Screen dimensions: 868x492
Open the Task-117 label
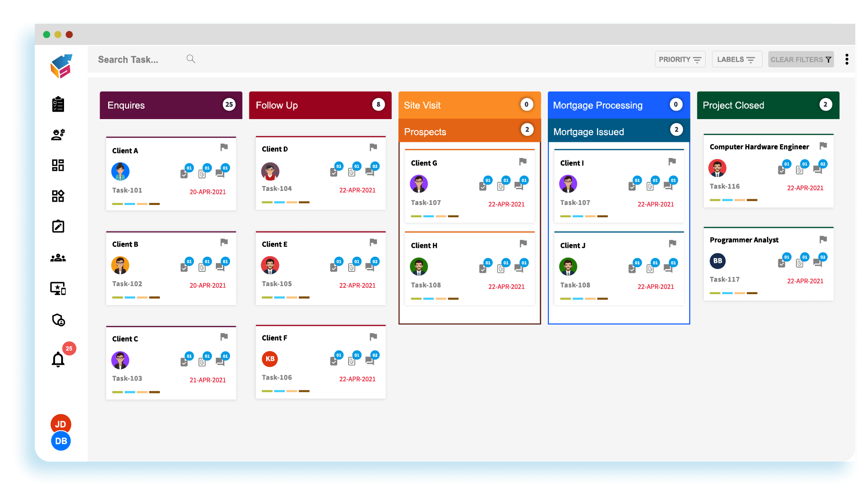[725, 279]
